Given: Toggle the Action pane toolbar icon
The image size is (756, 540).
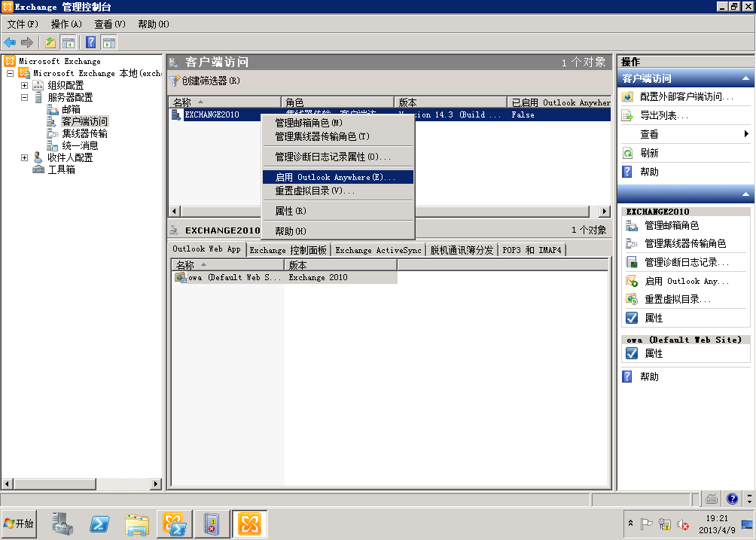Looking at the screenshot, I should tap(109, 42).
